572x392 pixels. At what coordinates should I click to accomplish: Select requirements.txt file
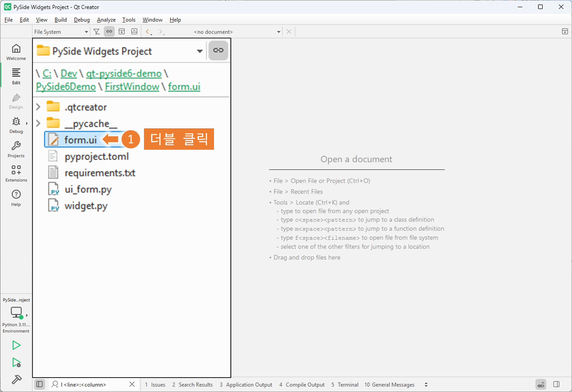tap(100, 173)
